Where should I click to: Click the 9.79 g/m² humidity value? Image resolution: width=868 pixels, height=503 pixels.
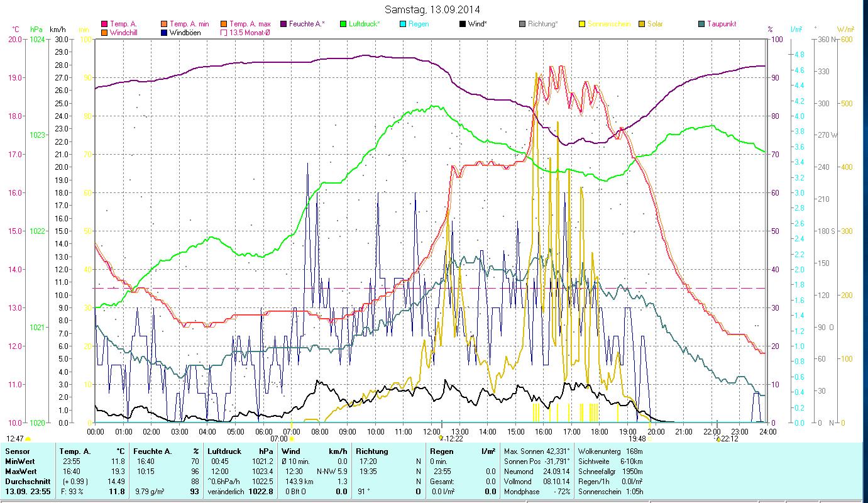tap(150, 491)
